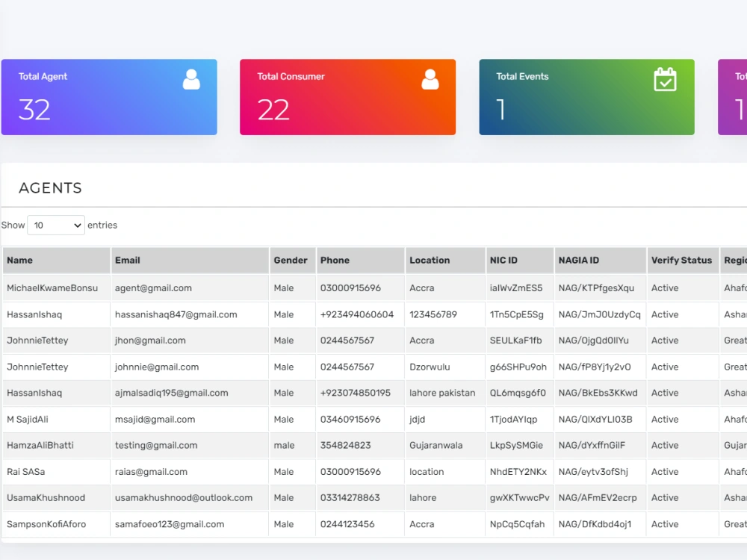
Task: Sort table by Email column header
Action: click(x=190, y=261)
